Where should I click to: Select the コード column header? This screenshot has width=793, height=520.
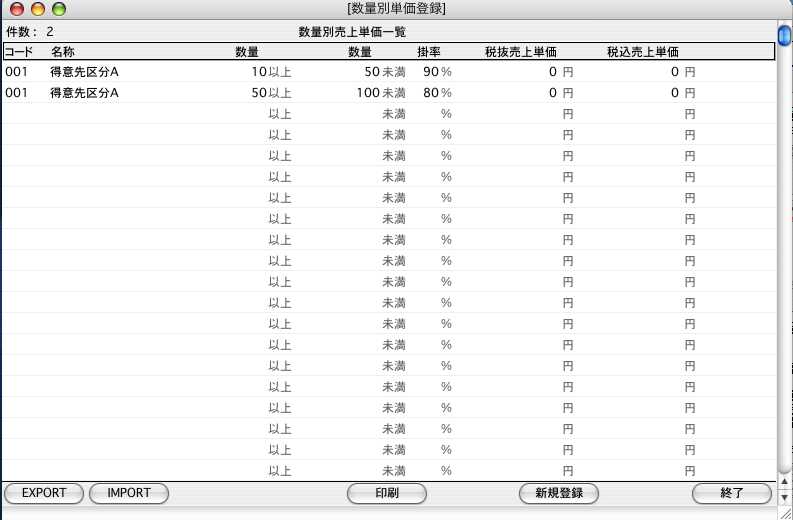19,52
